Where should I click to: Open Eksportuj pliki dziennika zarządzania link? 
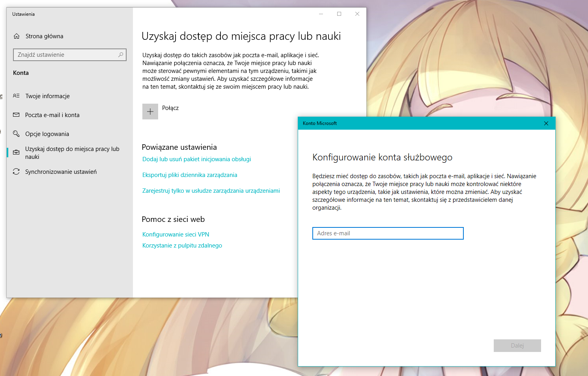(x=190, y=175)
